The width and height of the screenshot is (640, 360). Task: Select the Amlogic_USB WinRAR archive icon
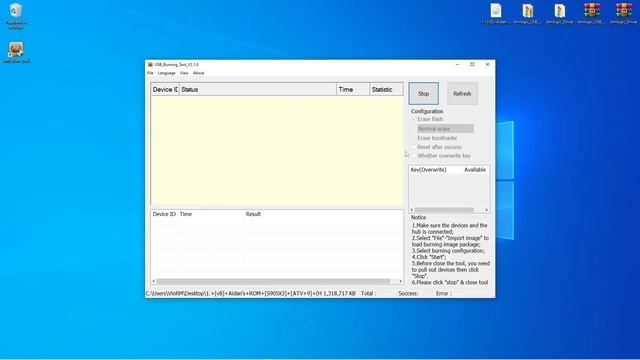click(591, 11)
